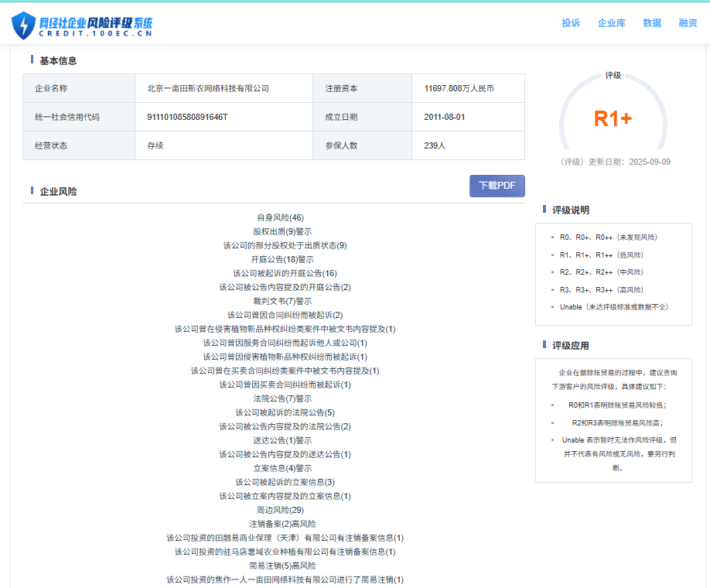Click 该公司被起诉的开庭公告(16) line
710x588 pixels.
pyautogui.click(x=285, y=273)
